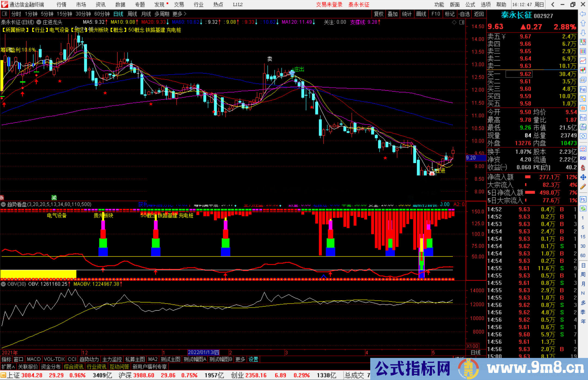Screen dimensions: 588x380
Task: Click the RSI indicator icon
Action: [x=583, y=158]
